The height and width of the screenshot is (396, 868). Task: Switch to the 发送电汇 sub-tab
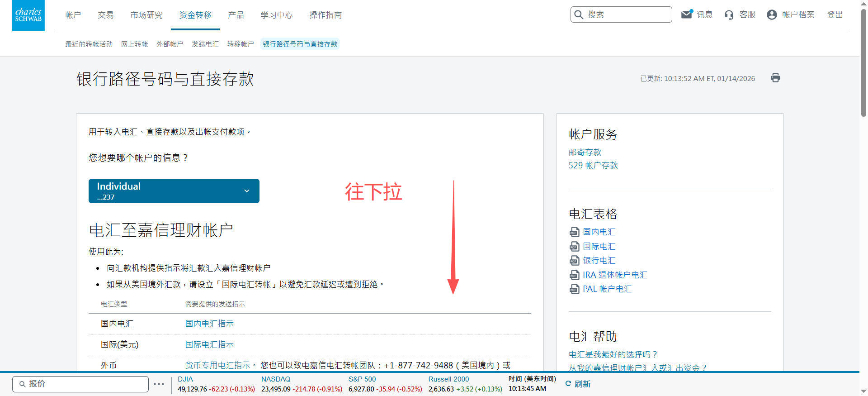coord(205,44)
